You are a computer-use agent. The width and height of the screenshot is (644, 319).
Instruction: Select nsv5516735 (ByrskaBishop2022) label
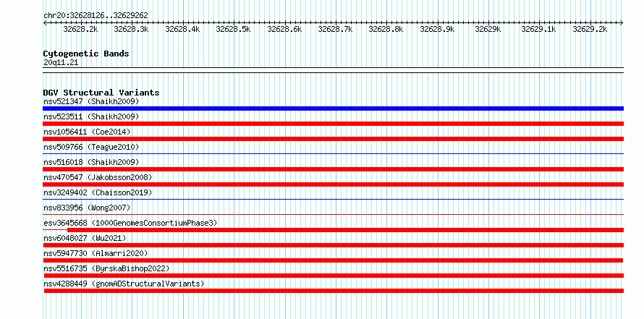(x=106, y=268)
